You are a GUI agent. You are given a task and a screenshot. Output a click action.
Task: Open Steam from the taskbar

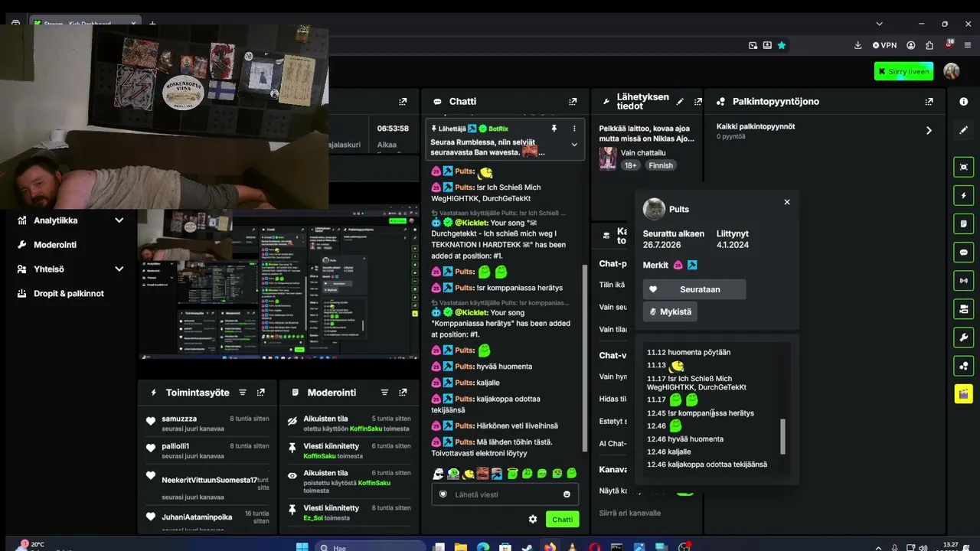click(528, 547)
